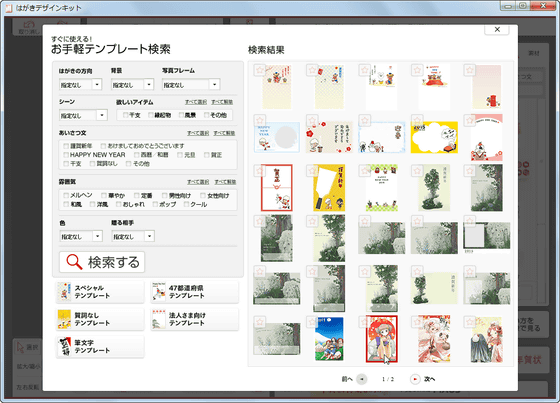The height and width of the screenshot is (403, 560).
Task: Check the 元旦 checkbox
Action: point(180,155)
